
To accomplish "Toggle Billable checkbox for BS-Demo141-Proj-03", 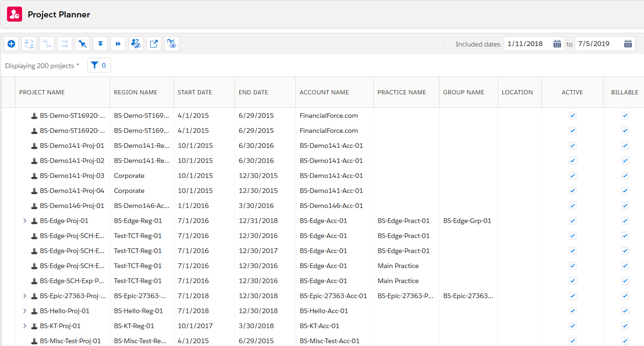I will [x=625, y=176].
